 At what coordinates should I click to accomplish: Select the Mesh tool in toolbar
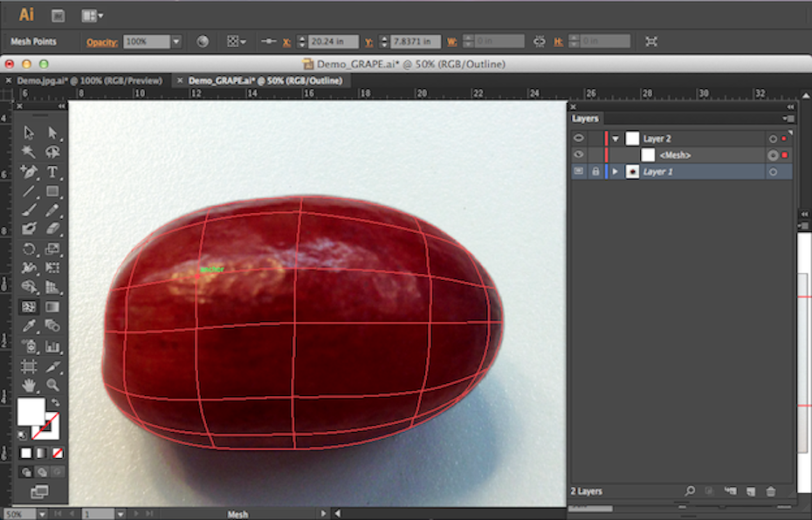(x=29, y=307)
